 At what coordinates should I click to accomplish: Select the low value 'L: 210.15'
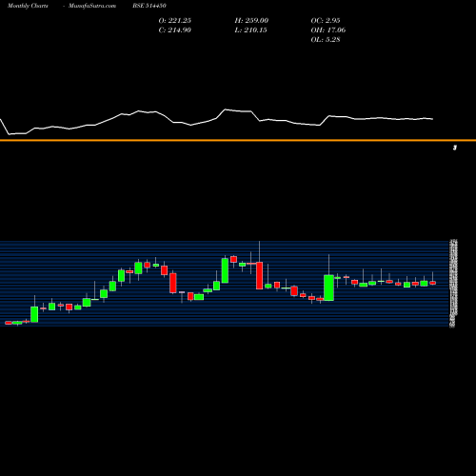(251, 30)
